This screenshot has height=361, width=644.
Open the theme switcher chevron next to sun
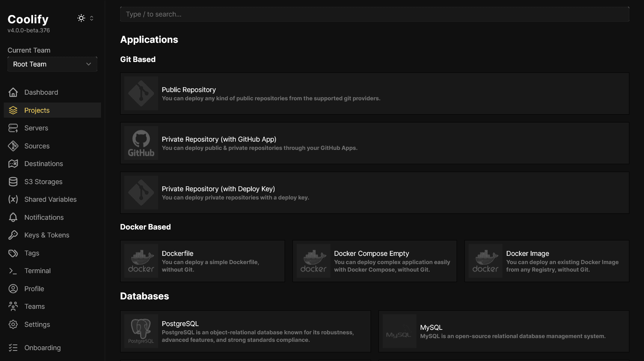point(91,18)
